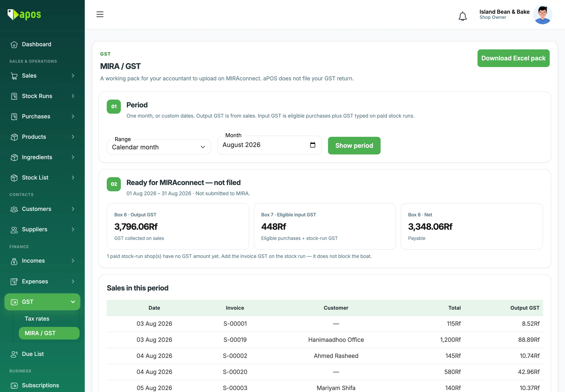Screen dimensions: 565x392
Task: Click the Month field showing August 2026
Action: tap(270, 145)
